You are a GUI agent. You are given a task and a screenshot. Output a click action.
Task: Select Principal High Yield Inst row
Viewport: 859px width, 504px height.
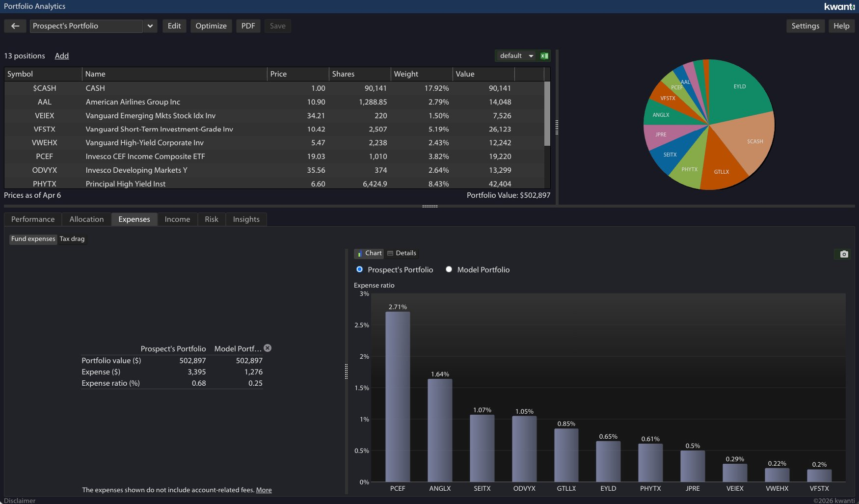274,184
